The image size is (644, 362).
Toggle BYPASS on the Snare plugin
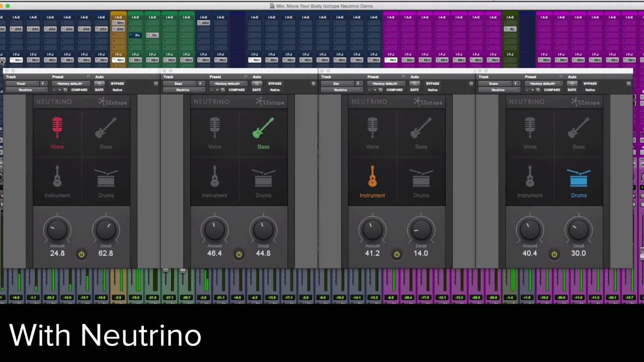tap(590, 83)
